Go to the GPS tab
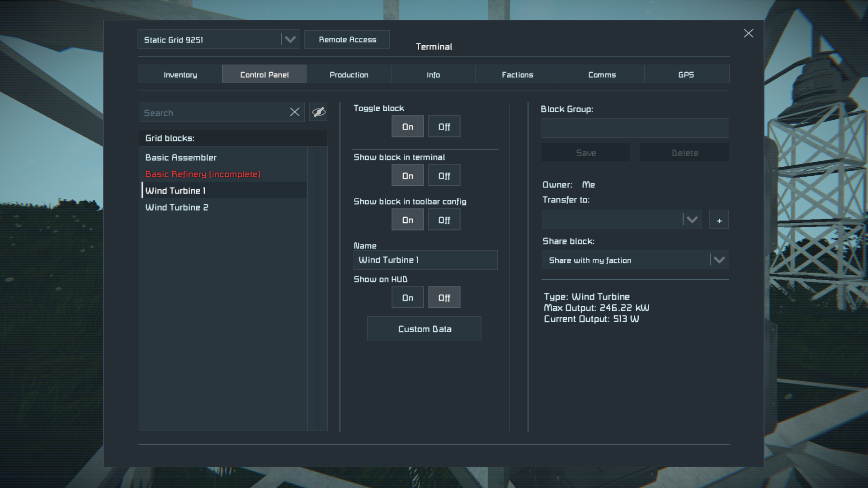The height and width of the screenshot is (488, 868). 686,75
